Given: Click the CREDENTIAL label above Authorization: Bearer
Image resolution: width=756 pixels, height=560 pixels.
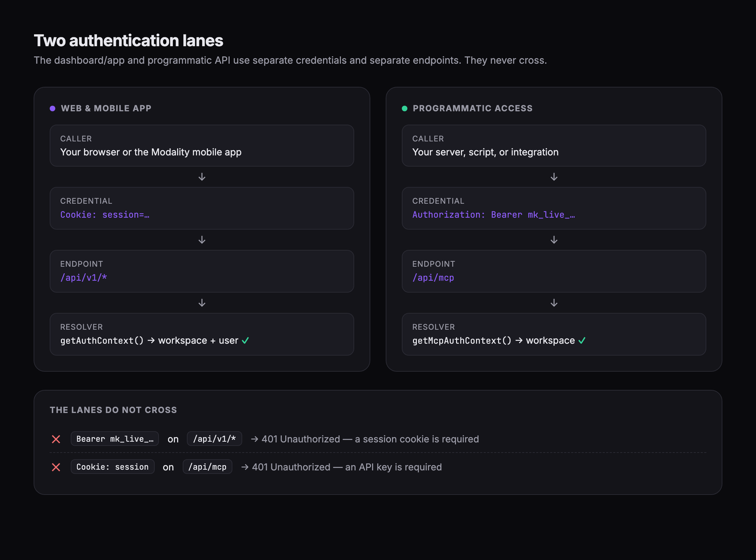Looking at the screenshot, I should (x=438, y=201).
